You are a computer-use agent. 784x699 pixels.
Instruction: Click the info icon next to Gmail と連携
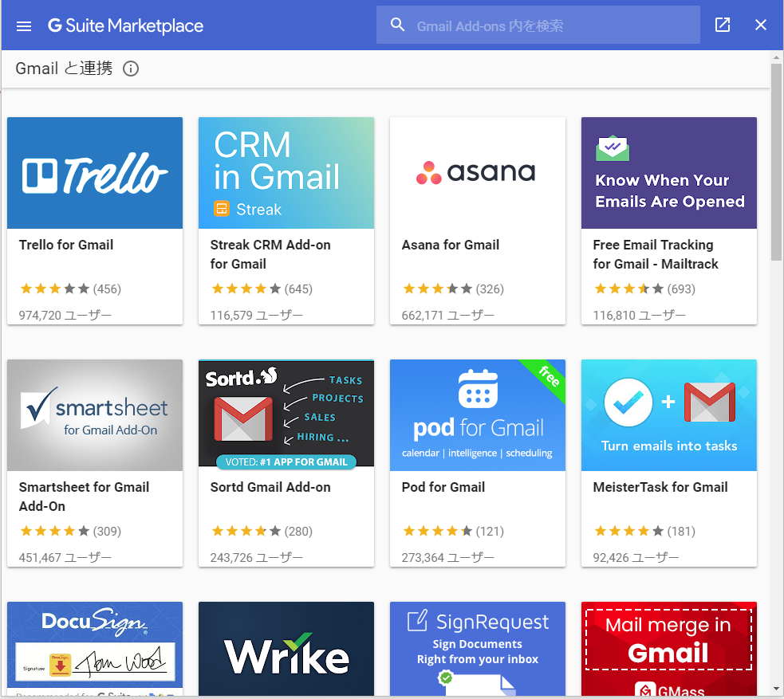click(131, 69)
